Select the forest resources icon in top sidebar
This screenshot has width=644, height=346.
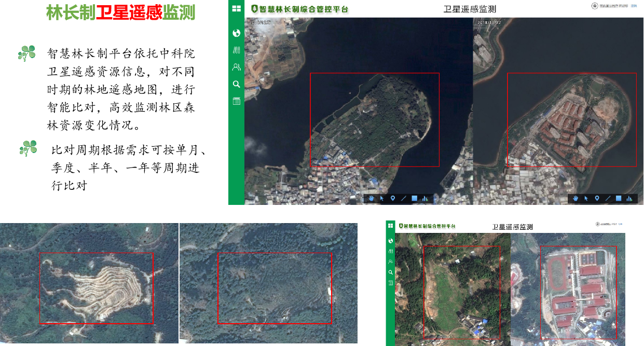237,50
